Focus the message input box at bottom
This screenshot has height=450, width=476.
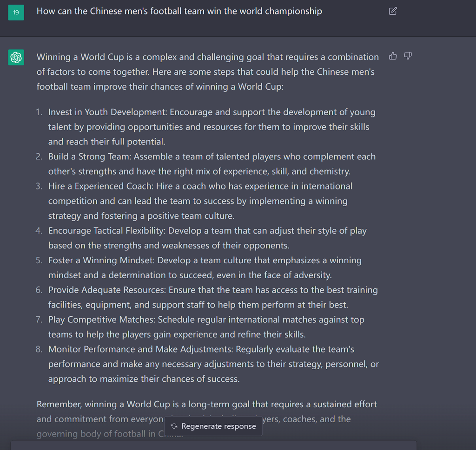(x=213, y=445)
